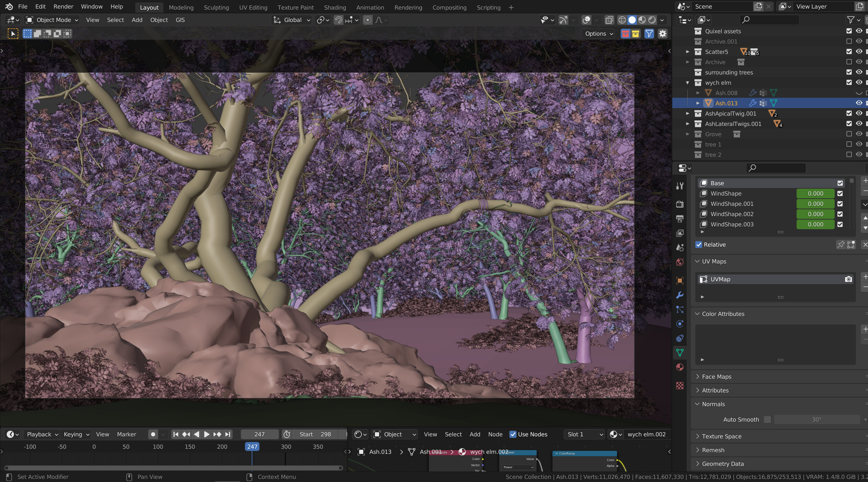Viewport: 868px width, 482px height.
Task: Open the Global transform orientation dropdown
Action: pos(292,20)
